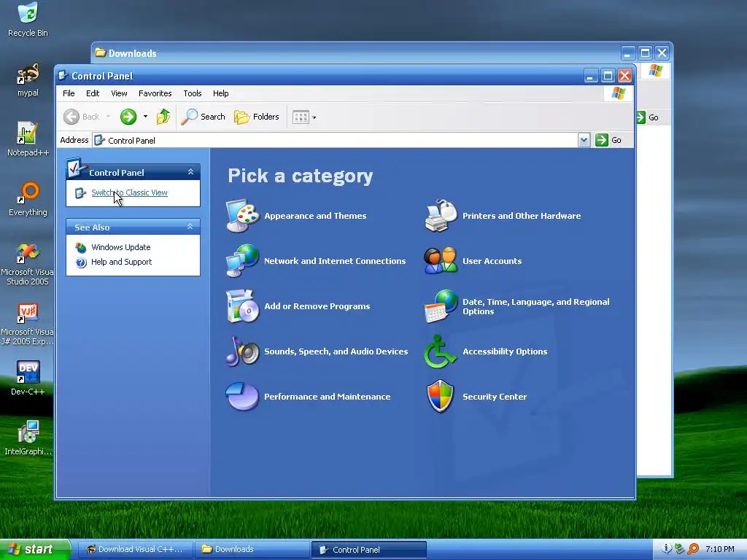Viewport: 747px width, 560px height.
Task: Click the Views grid toolbar icon
Action: coord(301,117)
